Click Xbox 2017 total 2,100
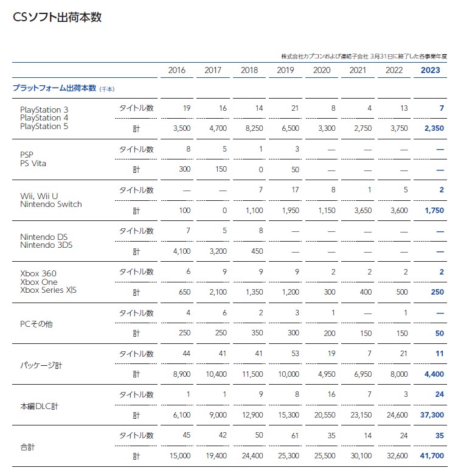458x476 pixels. pyautogui.click(x=218, y=292)
